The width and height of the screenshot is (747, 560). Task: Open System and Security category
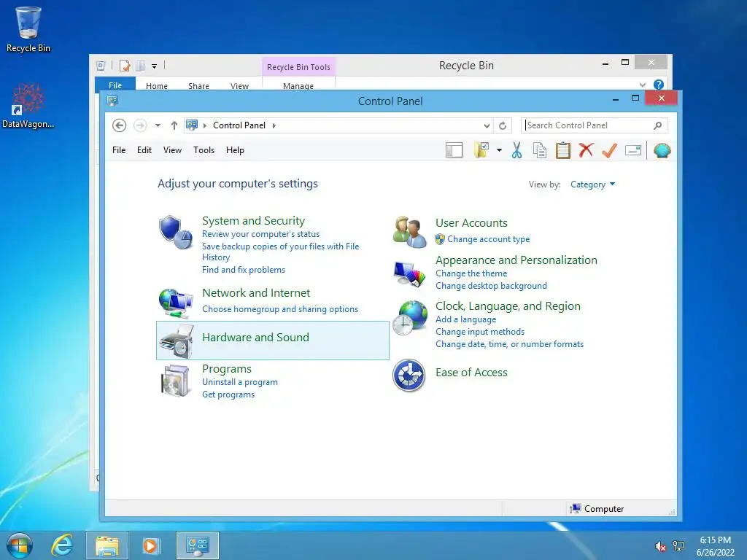click(x=253, y=220)
